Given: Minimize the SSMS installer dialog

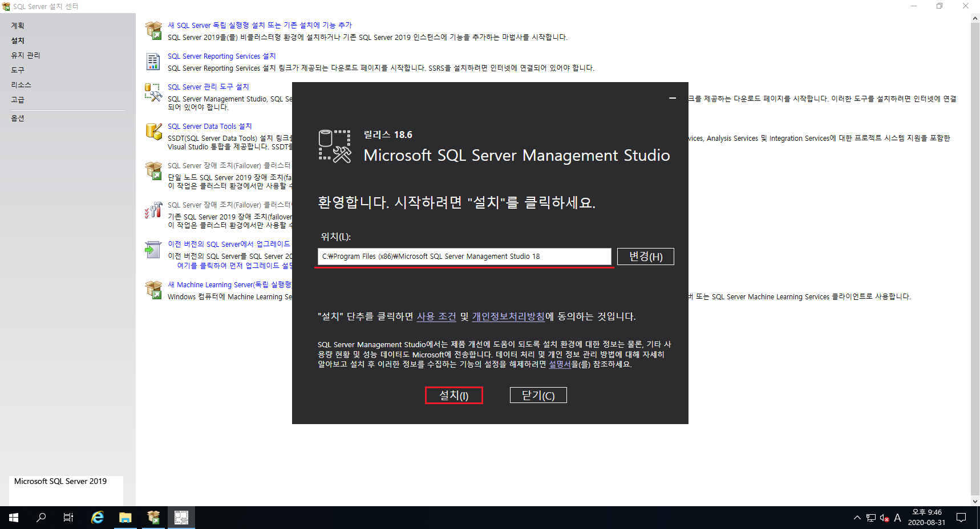Looking at the screenshot, I should (x=673, y=98).
